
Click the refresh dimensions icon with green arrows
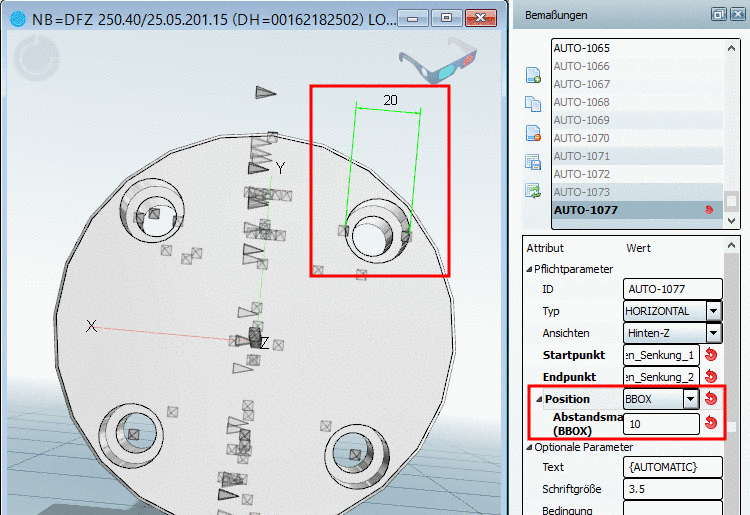533,191
